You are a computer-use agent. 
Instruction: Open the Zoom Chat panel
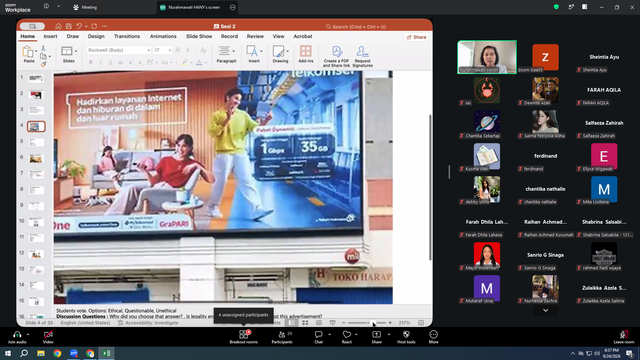pyautogui.click(x=318, y=337)
